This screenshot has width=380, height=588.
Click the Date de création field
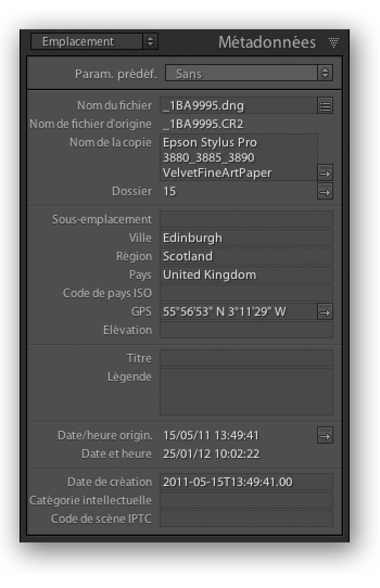pyautogui.click(x=246, y=482)
